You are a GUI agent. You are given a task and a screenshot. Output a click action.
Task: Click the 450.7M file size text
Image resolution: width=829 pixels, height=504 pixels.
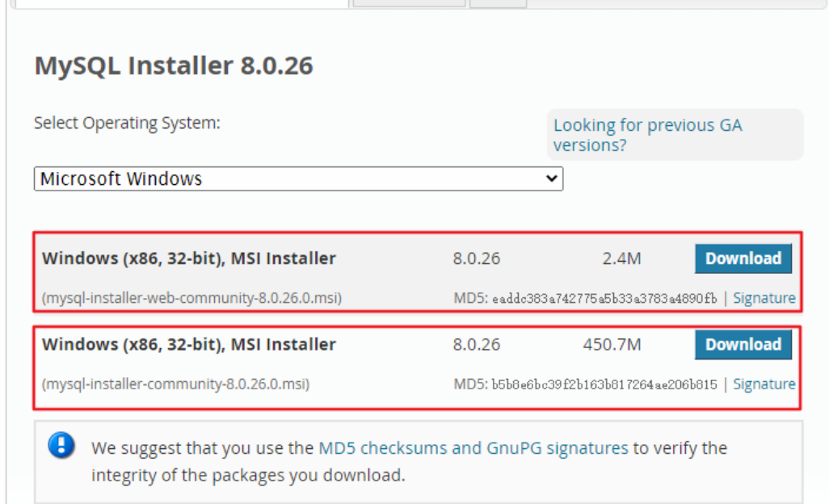[x=612, y=344]
